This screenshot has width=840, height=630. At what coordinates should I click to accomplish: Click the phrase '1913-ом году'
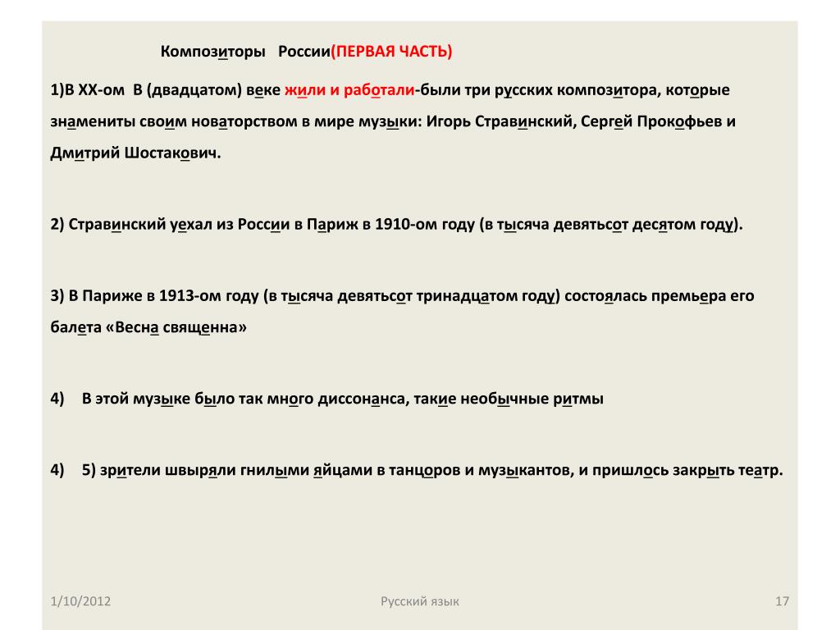(209, 295)
